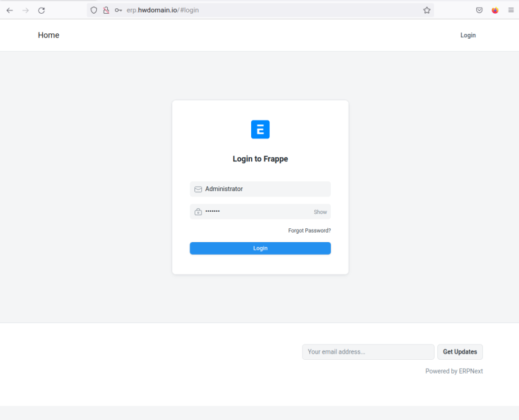Viewport: 519px width, 420px height.
Task: Reload the page with the refresh icon
Action: [42, 10]
